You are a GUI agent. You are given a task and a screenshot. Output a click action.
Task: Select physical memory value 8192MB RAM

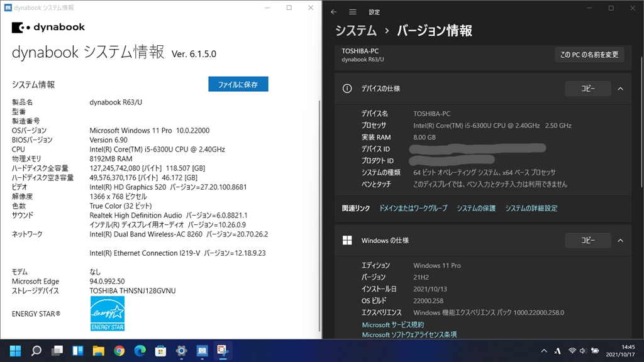[111, 159]
